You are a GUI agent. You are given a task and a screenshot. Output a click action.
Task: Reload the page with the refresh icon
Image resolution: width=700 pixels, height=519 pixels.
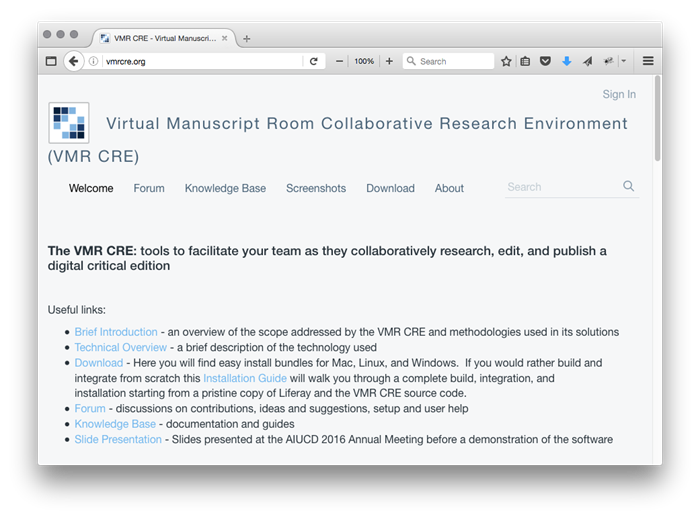click(x=314, y=61)
